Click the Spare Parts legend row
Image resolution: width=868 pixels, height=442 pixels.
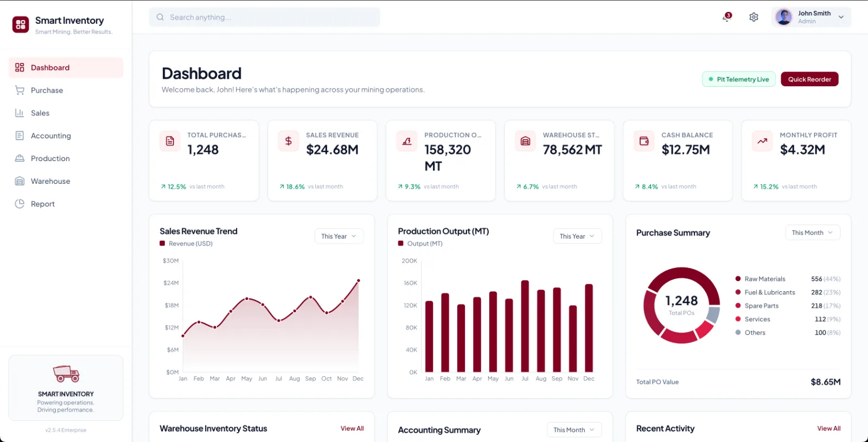point(788,306)
